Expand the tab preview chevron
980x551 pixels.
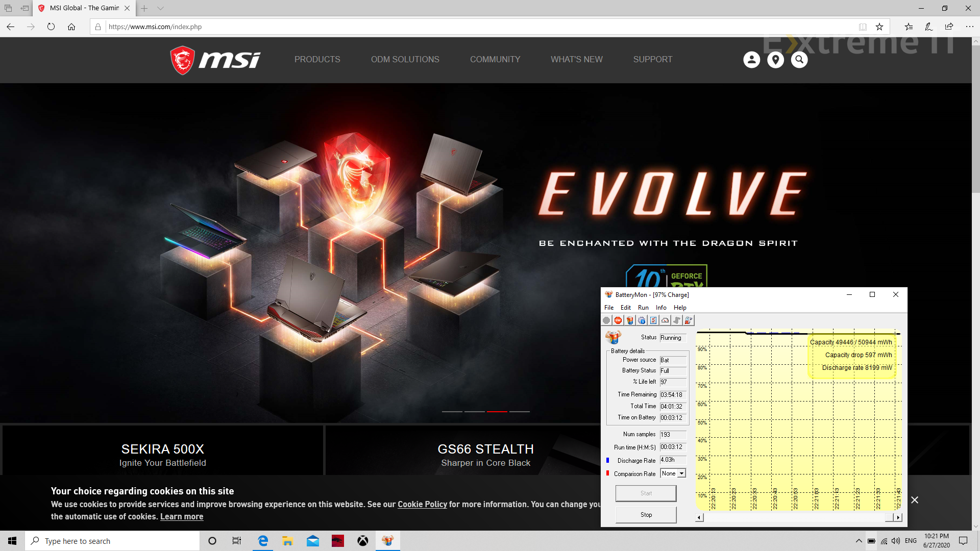[x=160, y=8]
